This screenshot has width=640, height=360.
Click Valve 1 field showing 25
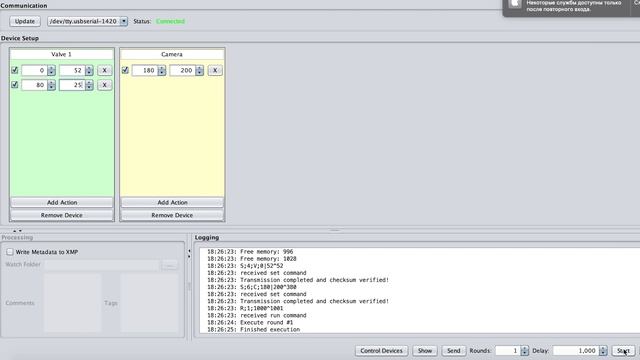pyautogui.click(x=72, y=85)
